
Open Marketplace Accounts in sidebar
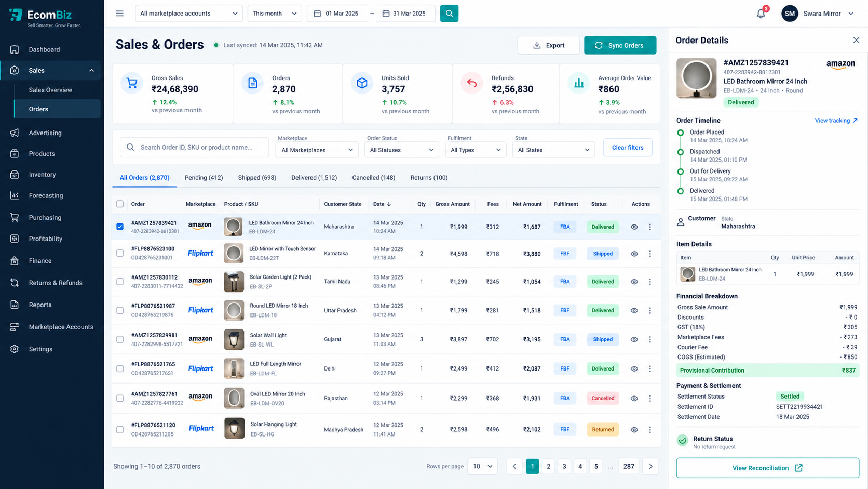tap(52, 327)
